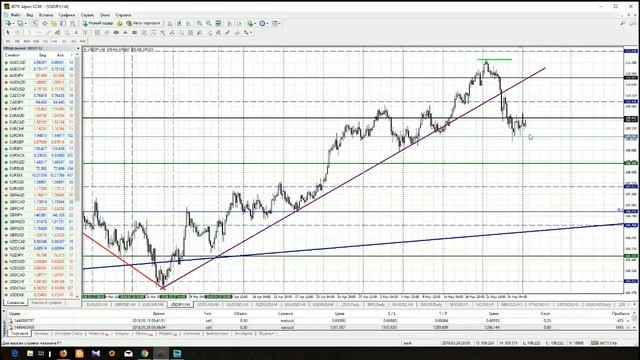Tile chart windows icon
The image size is (640, 360).
tap(218, 23)
